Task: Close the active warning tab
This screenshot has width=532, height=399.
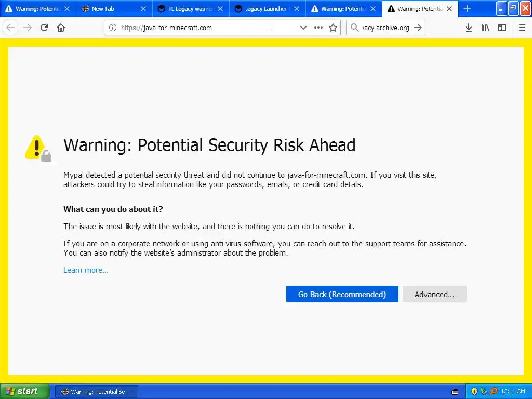Action: [449, 9]
